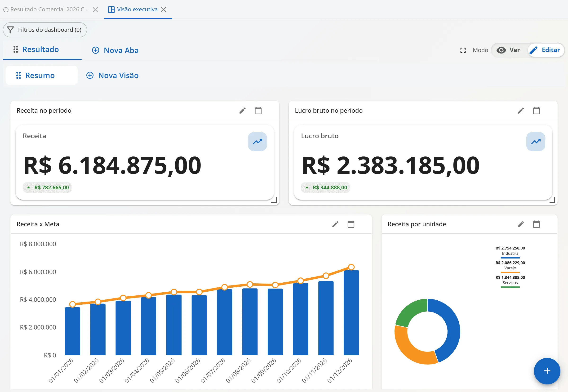Viewport: 568px width, 392px height.
Task: Click the drag handle dots beside Resultado
Action: (15, 49)
